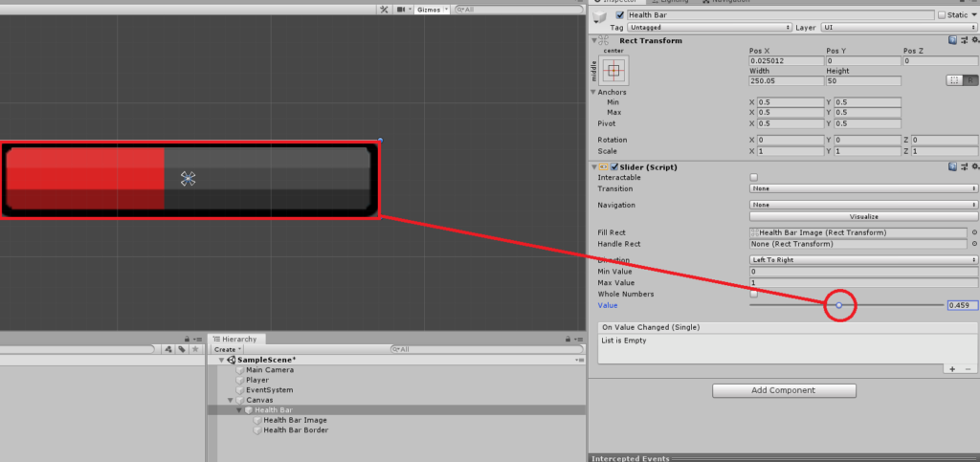Click the favorites star icon in Project panel
Screen dimensions: 980x462
195,349
